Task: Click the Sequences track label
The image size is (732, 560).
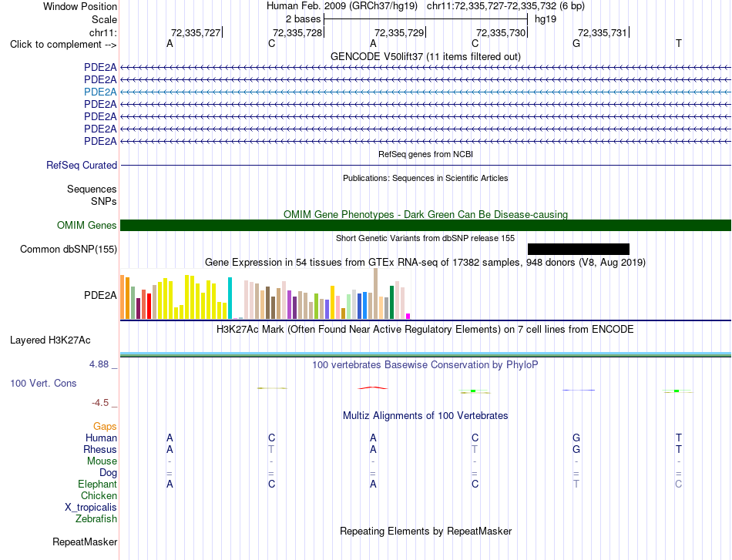Action: [x=92, y=189]
